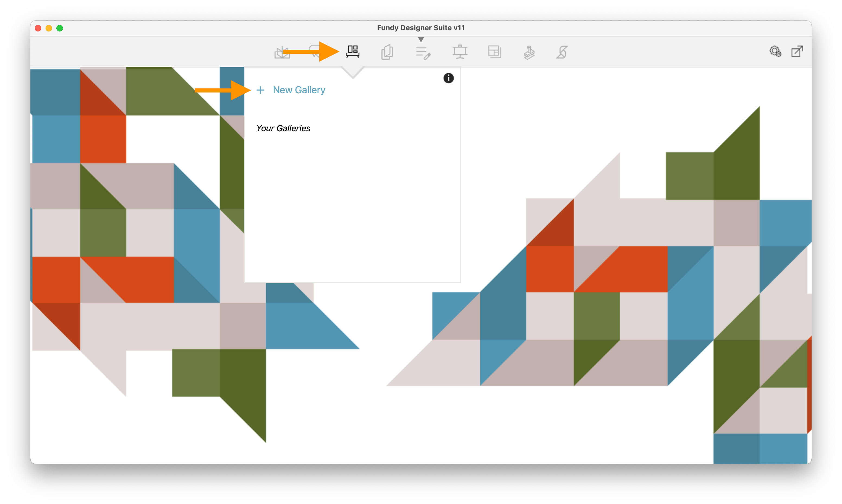Open the presentation easel screen icon
Screen dimensions: 842x504
(x=460, y=52)
